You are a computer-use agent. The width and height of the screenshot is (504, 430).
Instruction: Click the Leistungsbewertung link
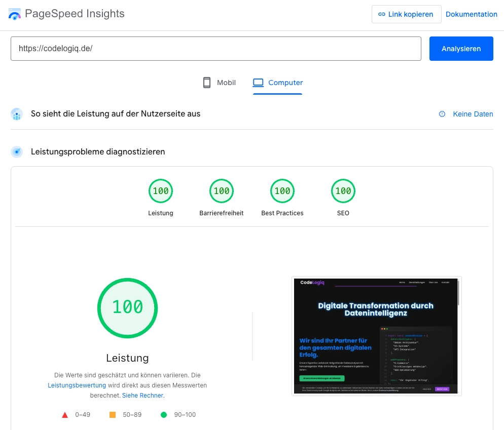(x=77, y=385)
